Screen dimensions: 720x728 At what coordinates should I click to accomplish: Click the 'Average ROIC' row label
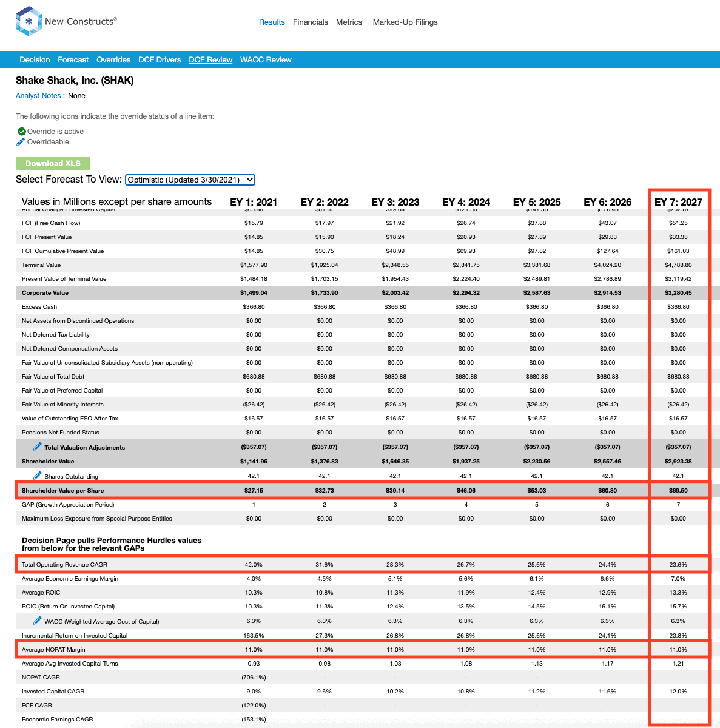pyautogui.click(x=41, y=593)
